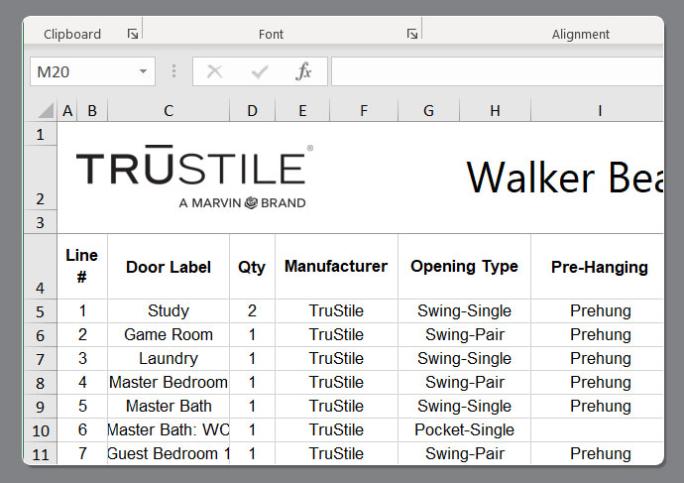Click the 'Guest Bedroom 1' cell
This screenshot has height=483, width=684.
coord(168,454)
